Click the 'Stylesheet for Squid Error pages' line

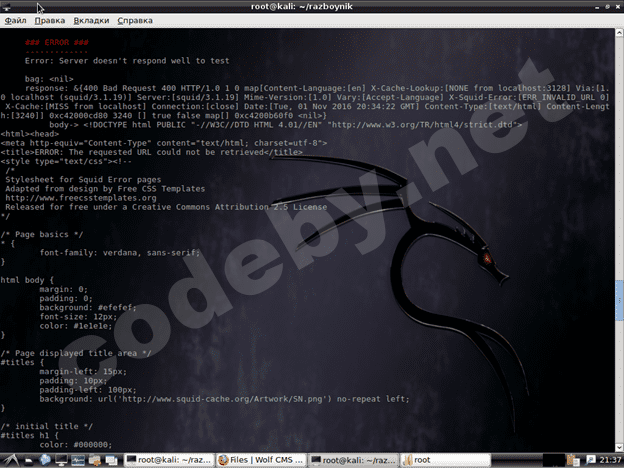[83, 180]
